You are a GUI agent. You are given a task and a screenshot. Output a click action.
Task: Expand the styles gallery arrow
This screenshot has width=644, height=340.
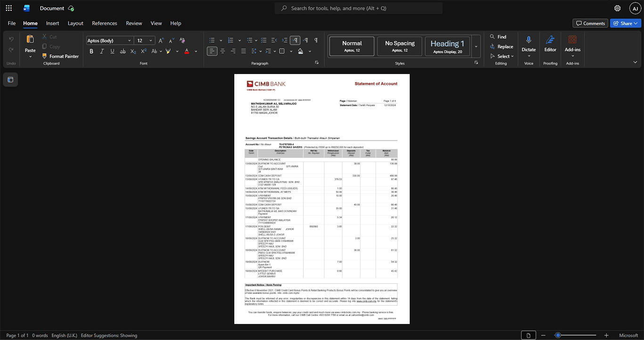[476, 47]
